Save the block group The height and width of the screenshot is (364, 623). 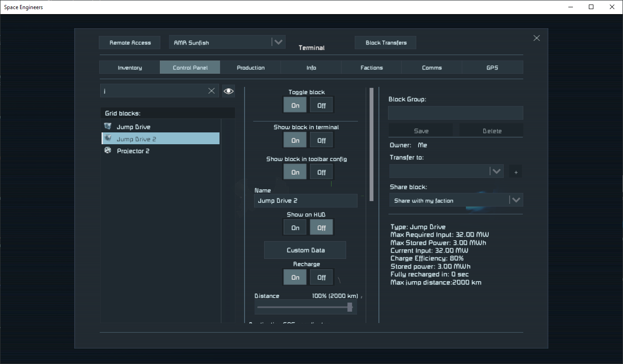[421, 131]
